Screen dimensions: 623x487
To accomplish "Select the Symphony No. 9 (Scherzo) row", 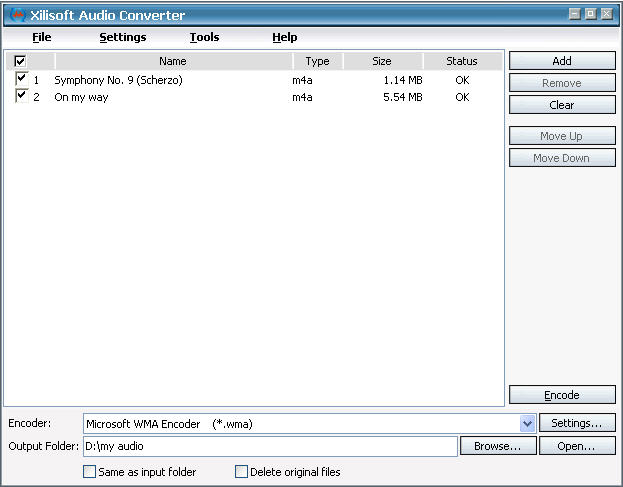I will point(254,80).
